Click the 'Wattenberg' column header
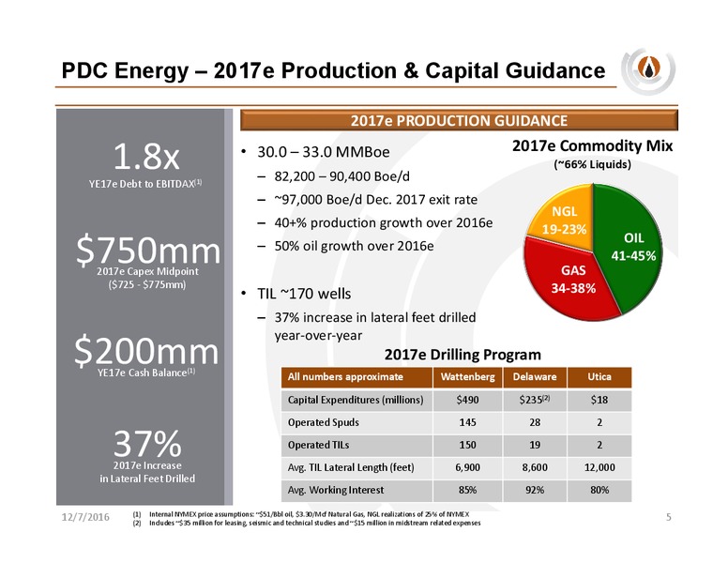The width and height of the screenshot is (728, 563). pos(467,376)
